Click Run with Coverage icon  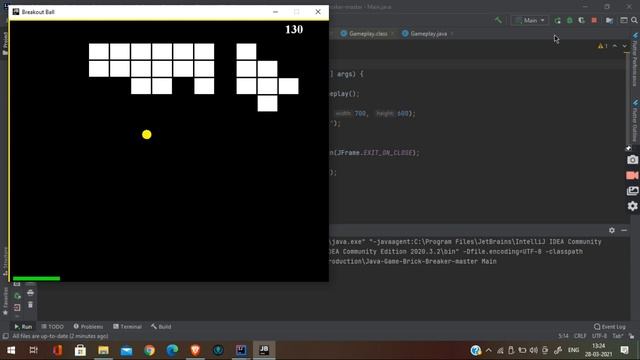(x=582, y=20)
